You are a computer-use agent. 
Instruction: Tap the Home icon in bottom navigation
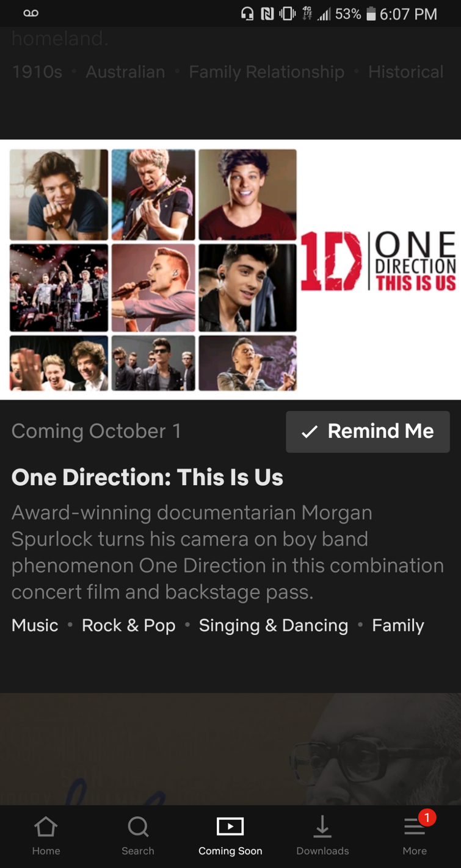click(x=46, y=827)
